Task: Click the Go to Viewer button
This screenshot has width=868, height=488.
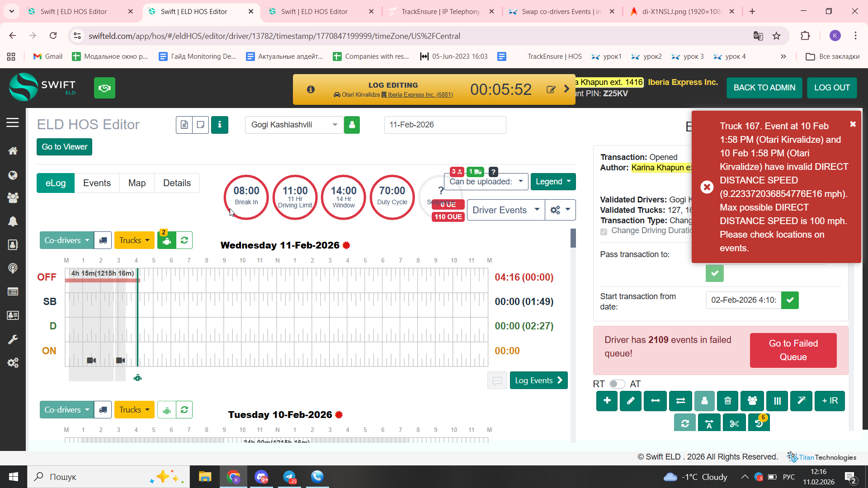Action: pos(64,147)
